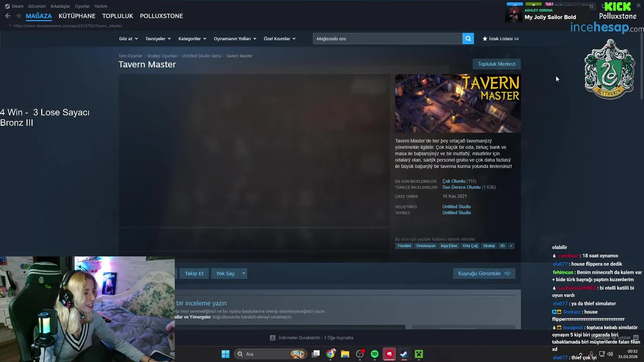Click the Yönetim tag

(404, 246)
